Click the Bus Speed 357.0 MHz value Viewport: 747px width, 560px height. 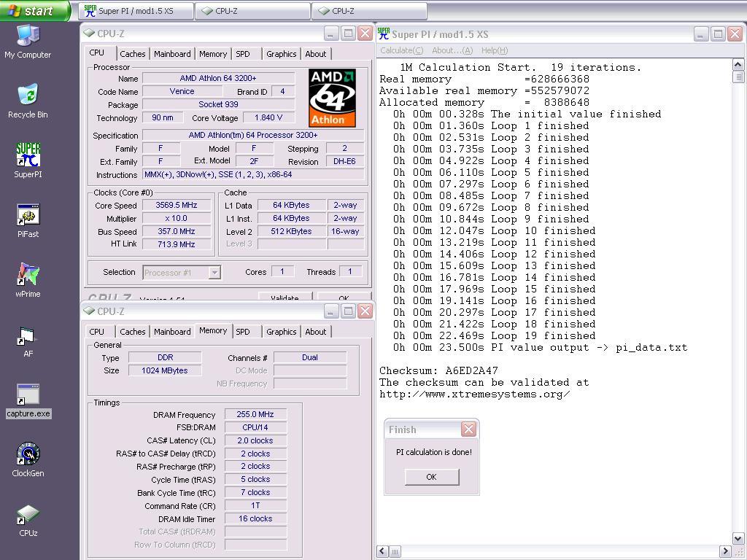[177, 231]
